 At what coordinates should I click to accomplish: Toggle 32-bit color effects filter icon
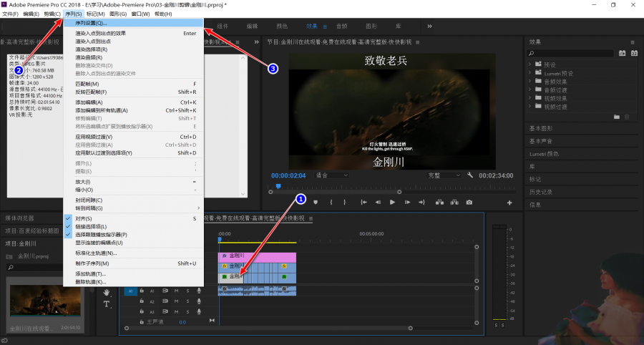pyautogui.click(x=634, y=53)
